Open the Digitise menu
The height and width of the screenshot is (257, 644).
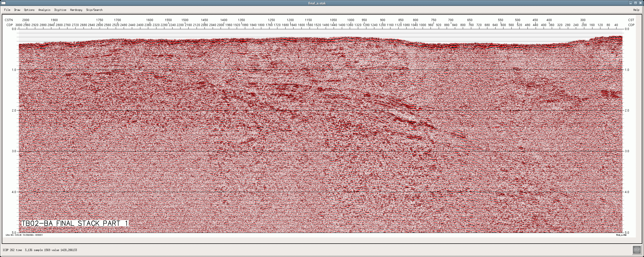60,10
